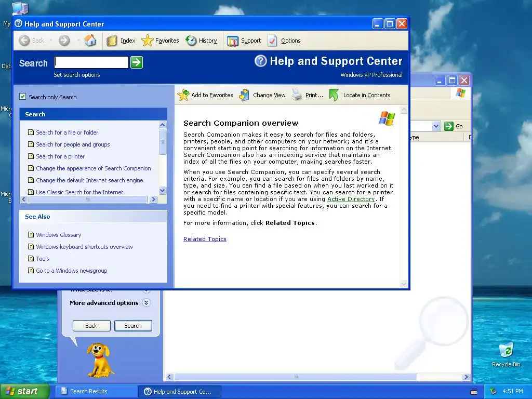The height and width of the screenshot is (399, 532).
Task: Click topic icon beside Windows Glossary
Action: pyautogui.click(x=31, y=234)
